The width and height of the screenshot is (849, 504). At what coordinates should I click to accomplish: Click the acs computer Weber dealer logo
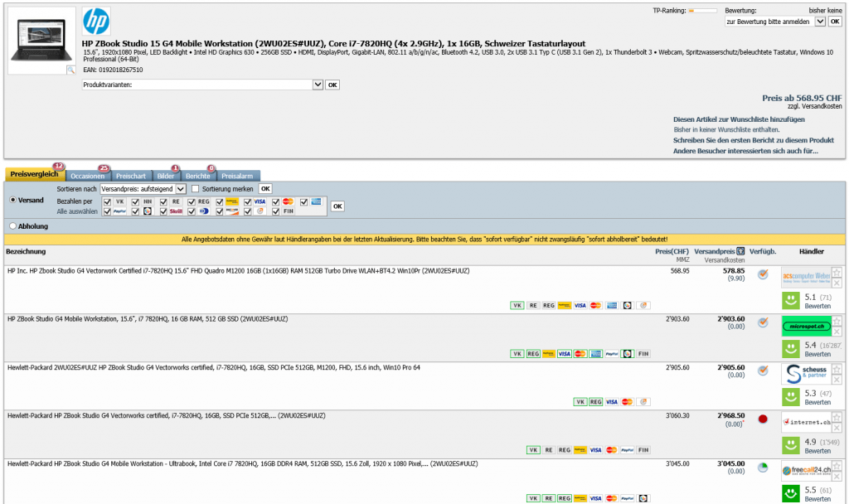805,276
